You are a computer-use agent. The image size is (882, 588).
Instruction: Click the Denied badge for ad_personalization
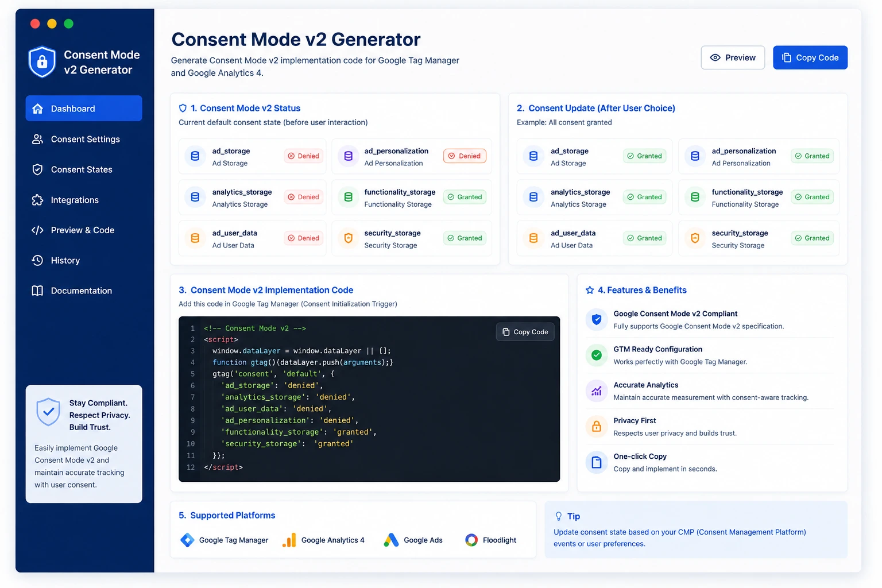(x=465, y=156)
